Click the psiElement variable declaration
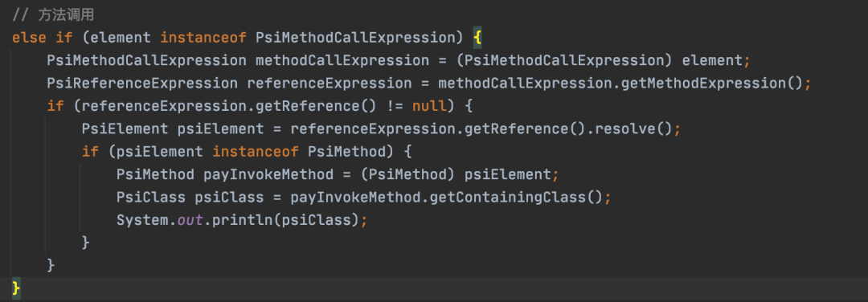 point(220,129)
